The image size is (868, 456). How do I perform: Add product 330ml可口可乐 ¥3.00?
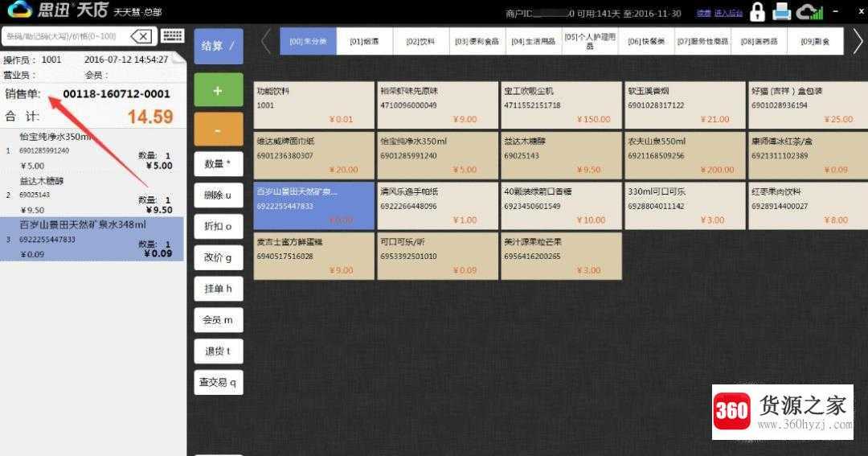click(x=685, y=206)
